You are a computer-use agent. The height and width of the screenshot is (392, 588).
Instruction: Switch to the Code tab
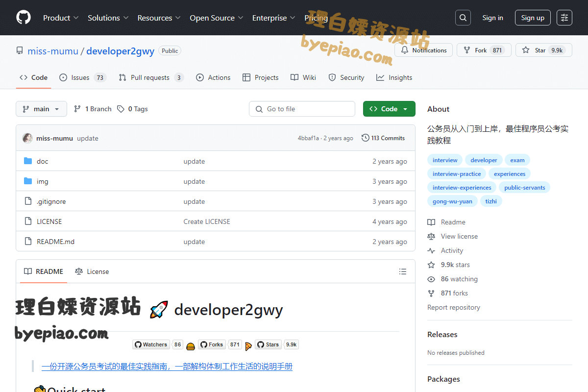point(33,77)
